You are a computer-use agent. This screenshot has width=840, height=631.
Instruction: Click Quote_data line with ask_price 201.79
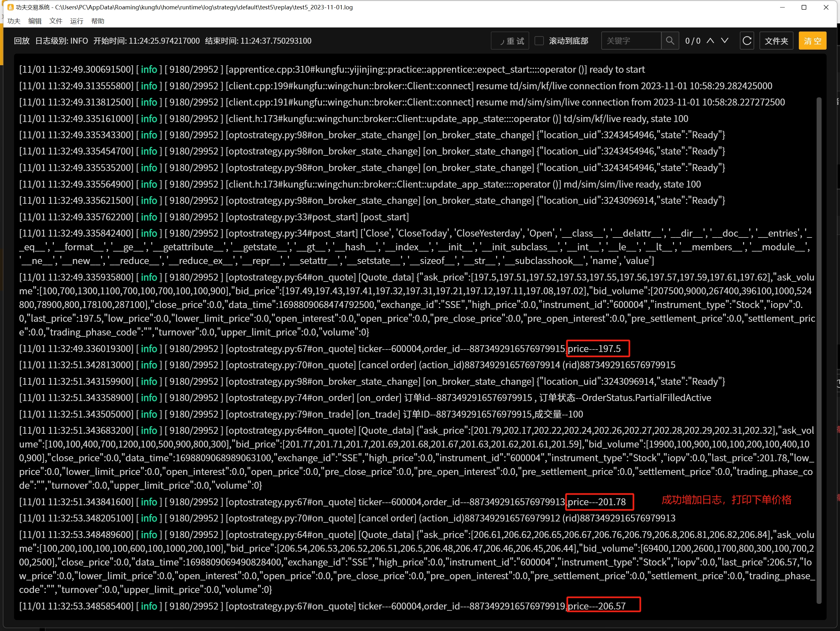pos(417,458)
